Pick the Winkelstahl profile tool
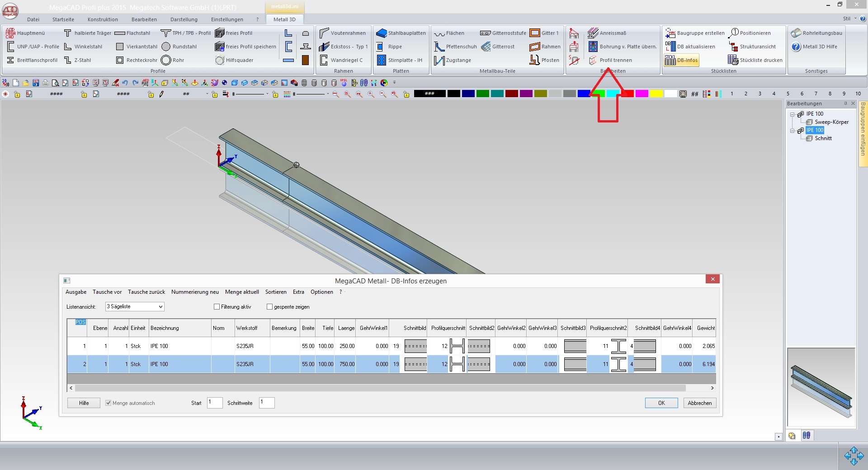This screenshot has width=868, height=470. click(83, 47)
